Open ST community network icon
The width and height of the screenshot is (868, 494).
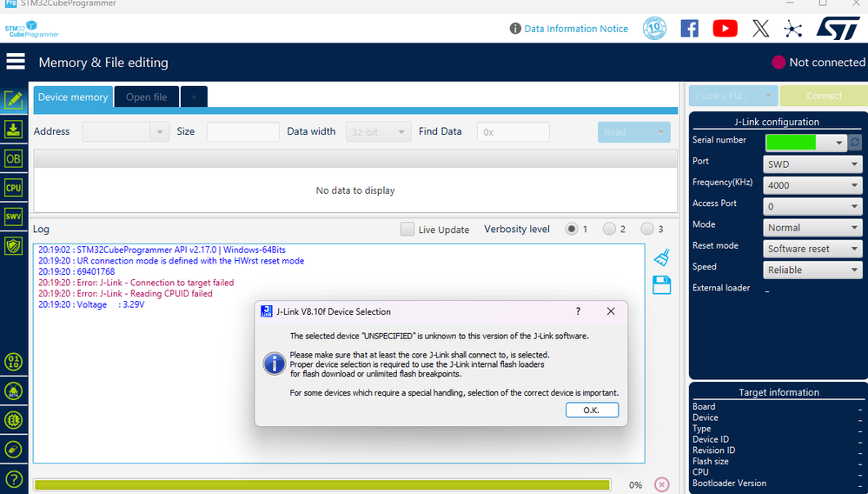(x=792, y=28)
